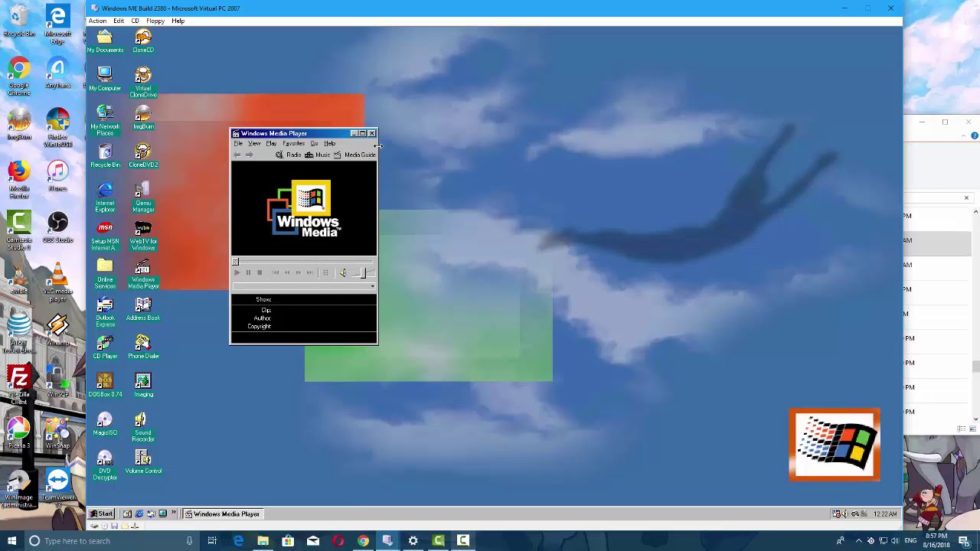Open CD menu in Virtual PC window
The image size is (980, 551).
tap(135, 21)
